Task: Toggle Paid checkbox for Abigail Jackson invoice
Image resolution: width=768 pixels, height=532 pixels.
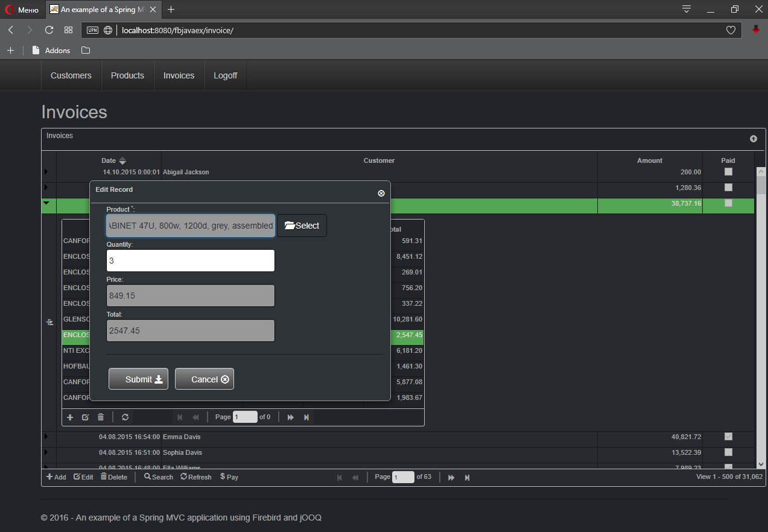Action: (728, 172)
